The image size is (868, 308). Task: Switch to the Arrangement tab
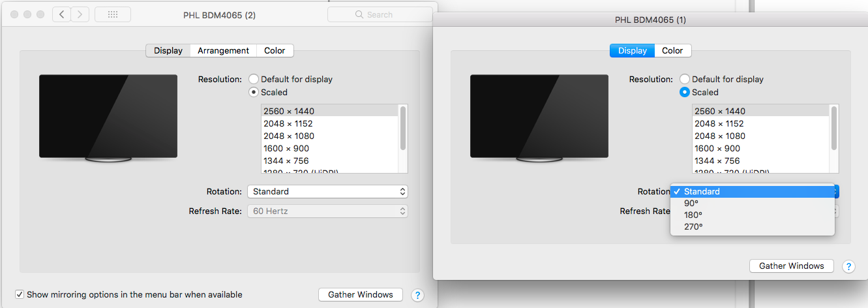pos(224,50)
